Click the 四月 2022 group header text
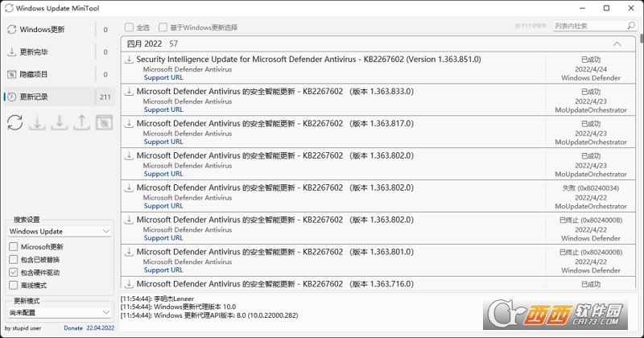Image resolution: width=644 pixels, height=338 pixels. (144, 44)
